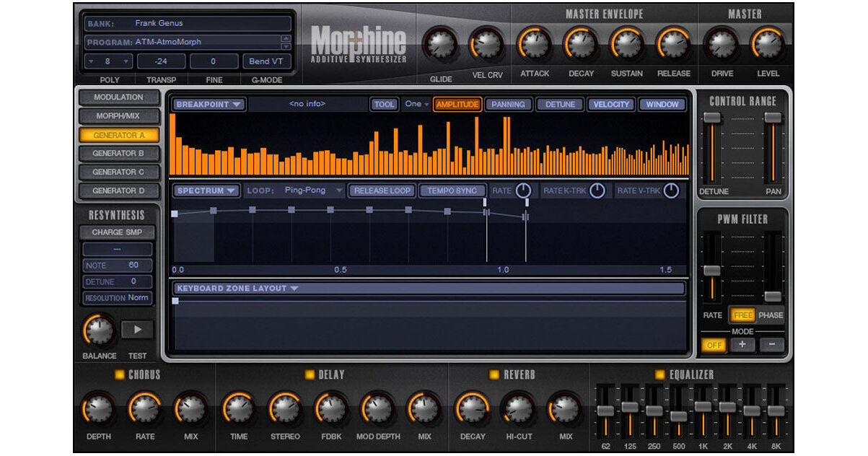Click the master Level knob
The width and height of the screenshot is (868, 456).
coord(768,44)
